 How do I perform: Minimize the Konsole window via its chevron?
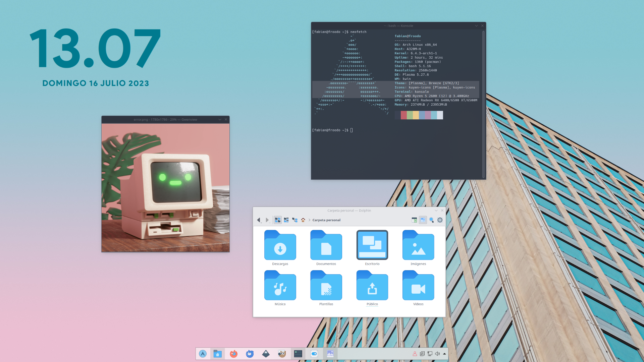click(x=476, y=26)
